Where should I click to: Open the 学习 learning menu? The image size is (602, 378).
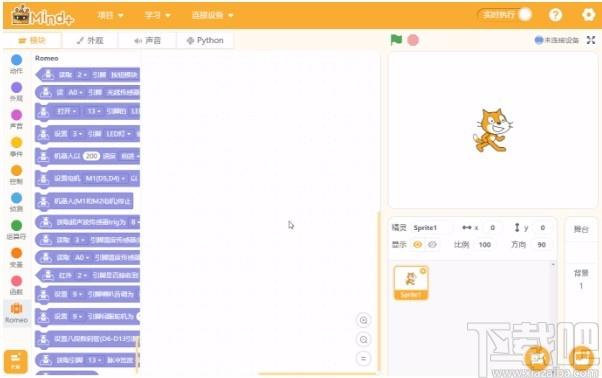pos(157,15)
